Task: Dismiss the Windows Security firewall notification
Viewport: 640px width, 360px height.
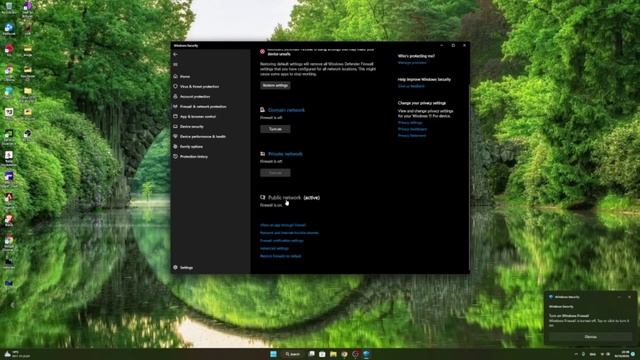Action: click(591, 337)
